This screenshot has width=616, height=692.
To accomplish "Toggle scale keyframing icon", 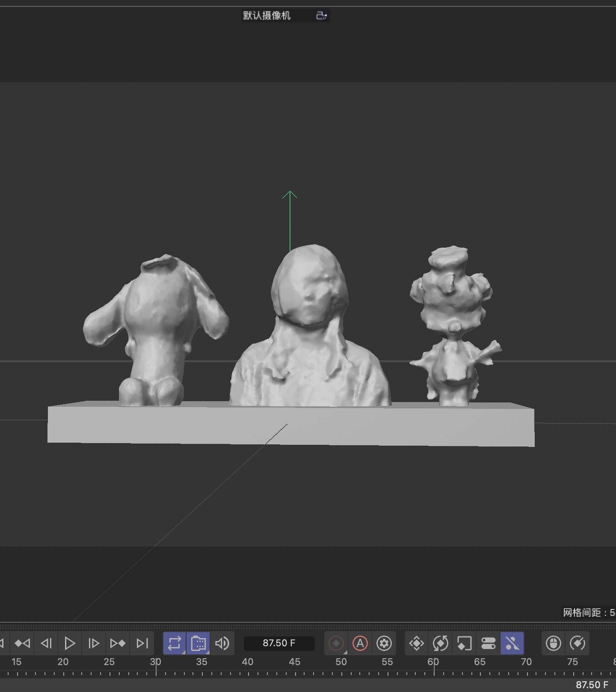I will [x=465, y=643].
